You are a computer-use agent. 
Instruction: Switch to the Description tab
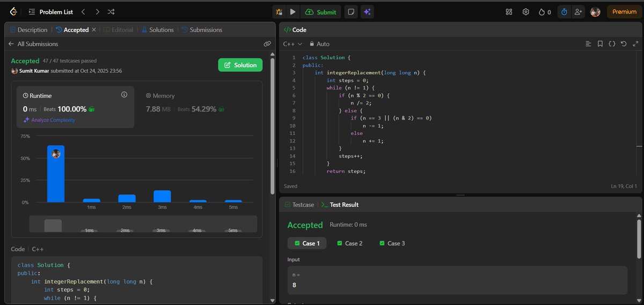tap(28, 30)
